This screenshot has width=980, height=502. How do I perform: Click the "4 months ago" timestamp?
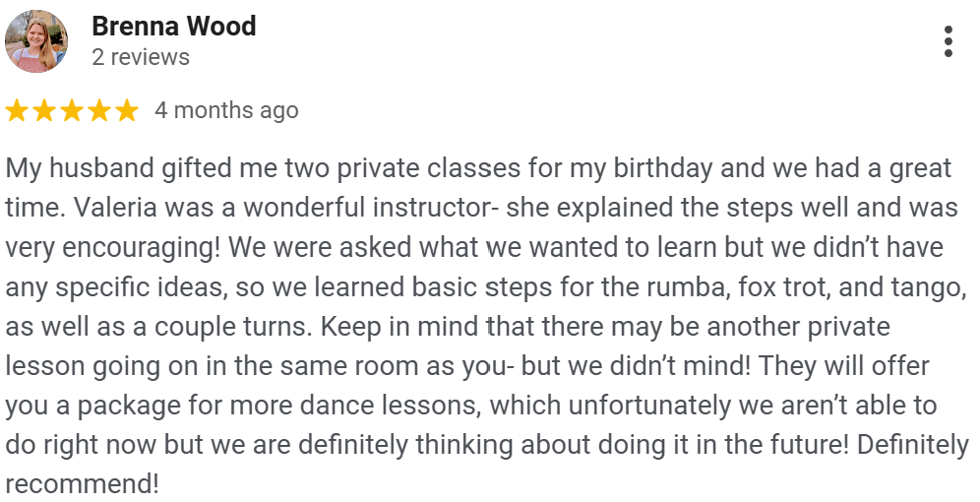[x=226, y=110]
